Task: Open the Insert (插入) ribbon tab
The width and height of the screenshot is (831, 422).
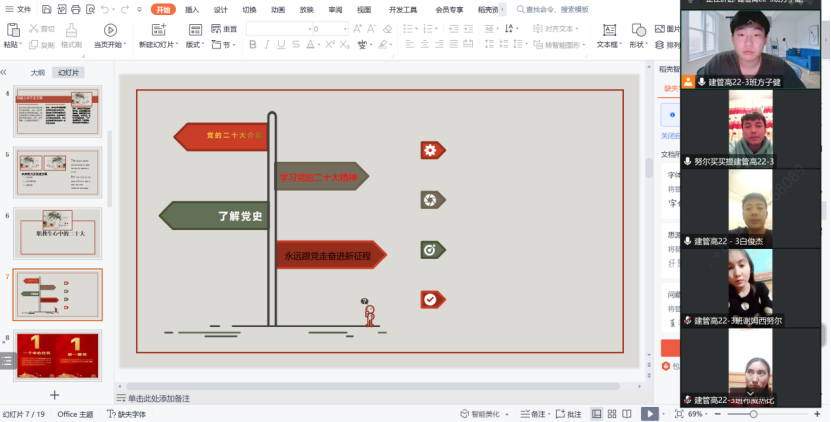Action: pyautogui.click(x=192, y=9)
